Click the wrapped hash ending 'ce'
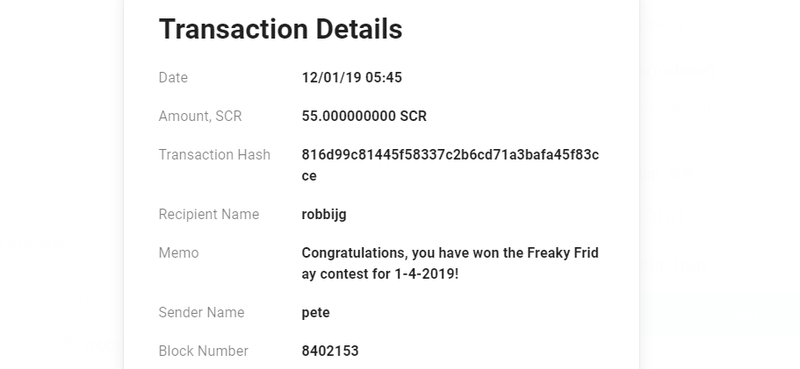 point(309,176)
